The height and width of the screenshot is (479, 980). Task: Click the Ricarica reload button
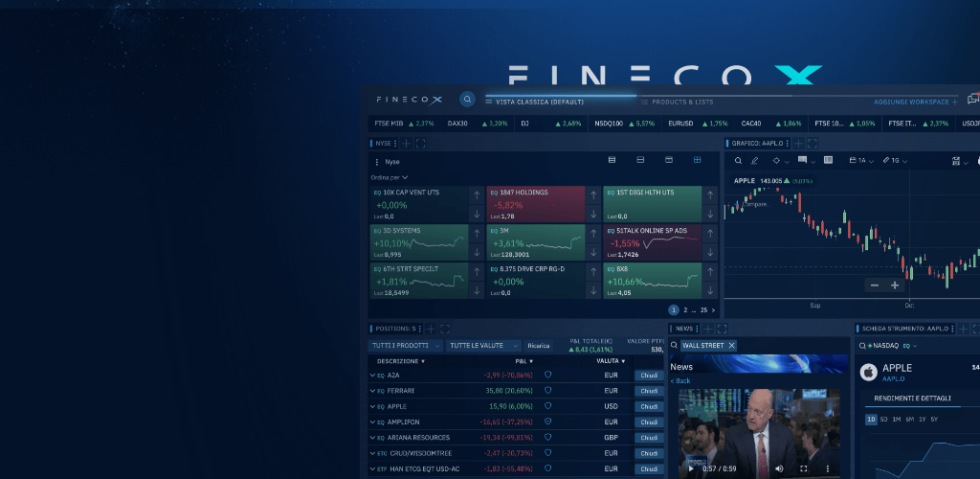[x=539, y=346]
